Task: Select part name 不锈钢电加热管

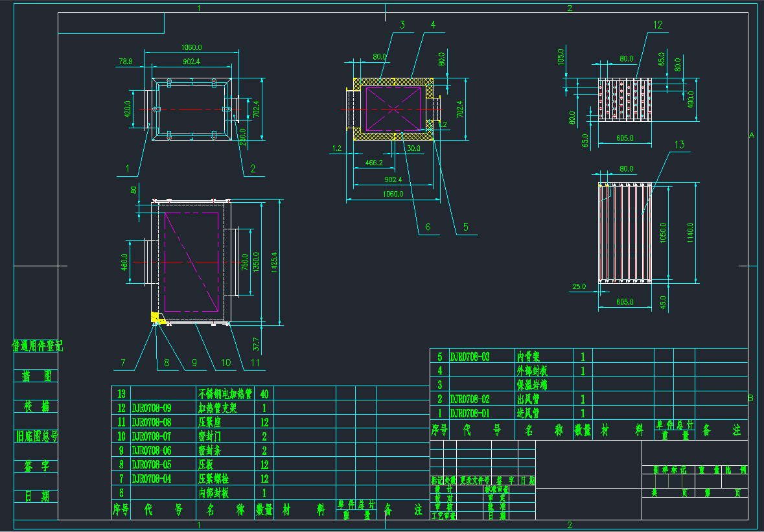Action: (x=224, y=393)
